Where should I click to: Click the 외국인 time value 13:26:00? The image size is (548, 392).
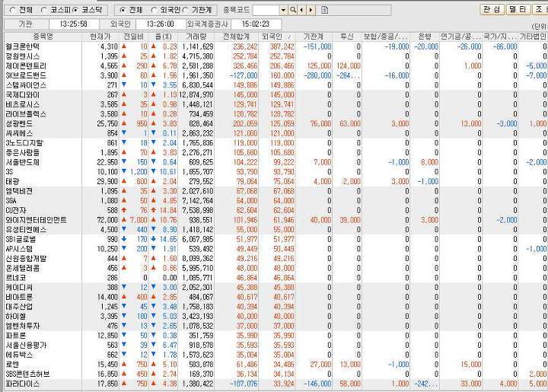(160, 24)
